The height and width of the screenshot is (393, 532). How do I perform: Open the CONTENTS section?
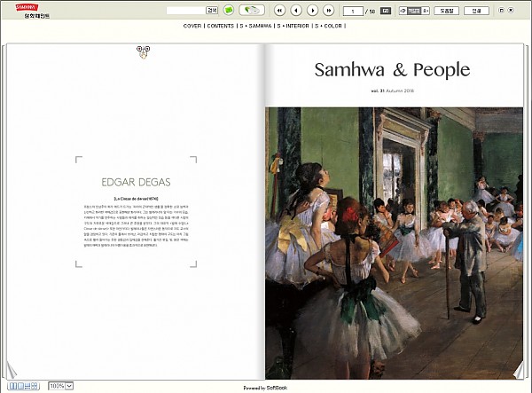[220, 26]
